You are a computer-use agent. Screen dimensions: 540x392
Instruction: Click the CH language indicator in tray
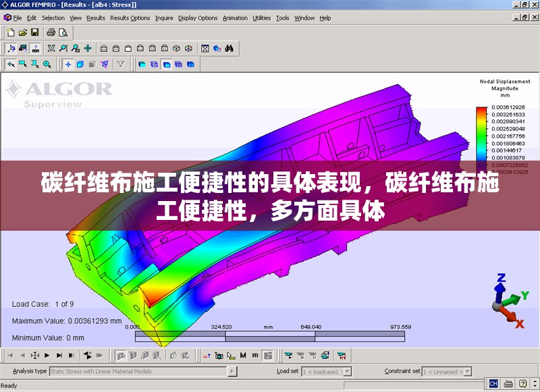coord(493,383)
